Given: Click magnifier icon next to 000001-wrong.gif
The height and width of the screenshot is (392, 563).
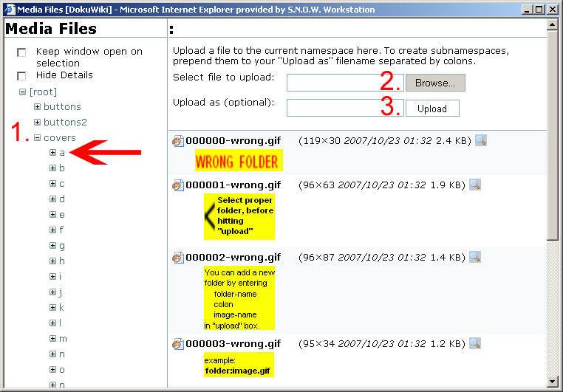Looking at the screenshot, I should 475,185.
